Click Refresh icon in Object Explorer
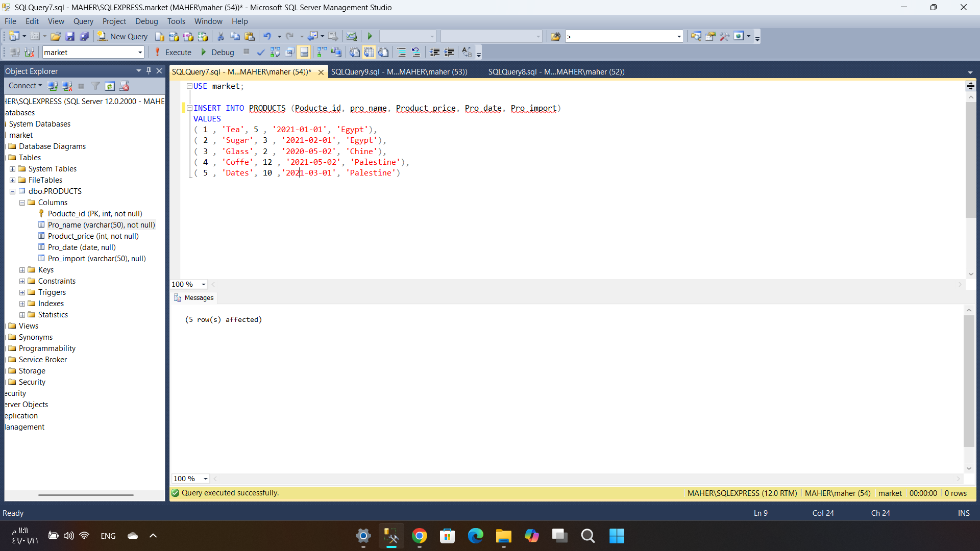 [110, 86]
